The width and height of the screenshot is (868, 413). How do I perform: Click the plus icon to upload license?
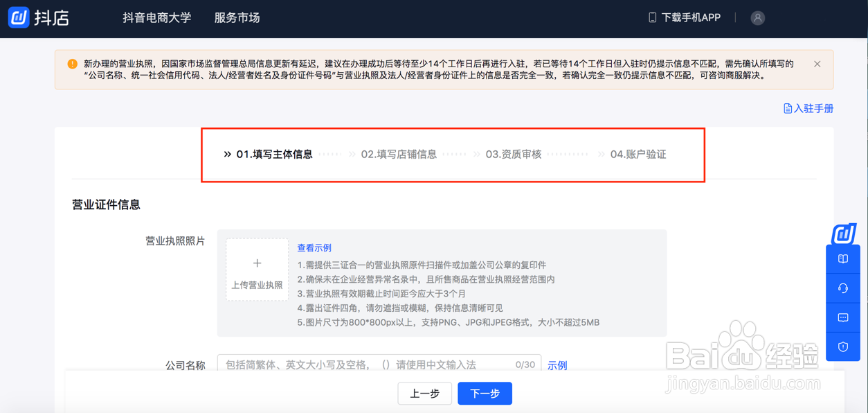pos(257,263)
